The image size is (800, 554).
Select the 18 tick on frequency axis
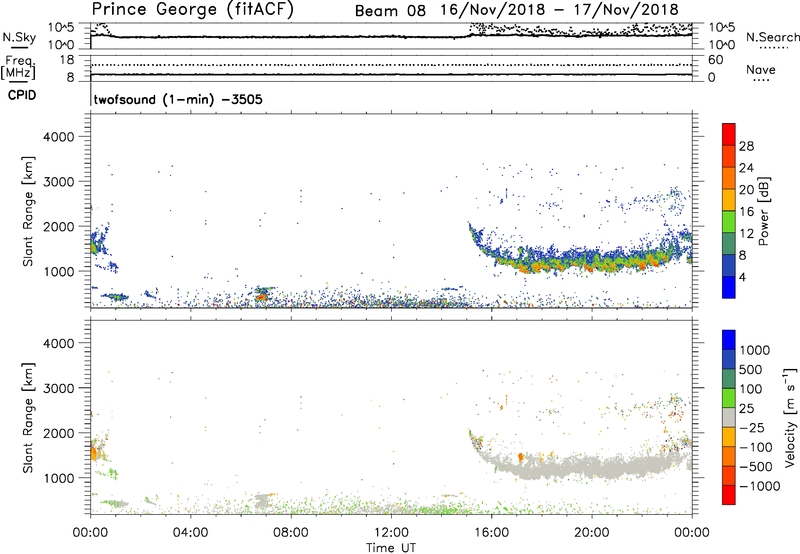67,60
